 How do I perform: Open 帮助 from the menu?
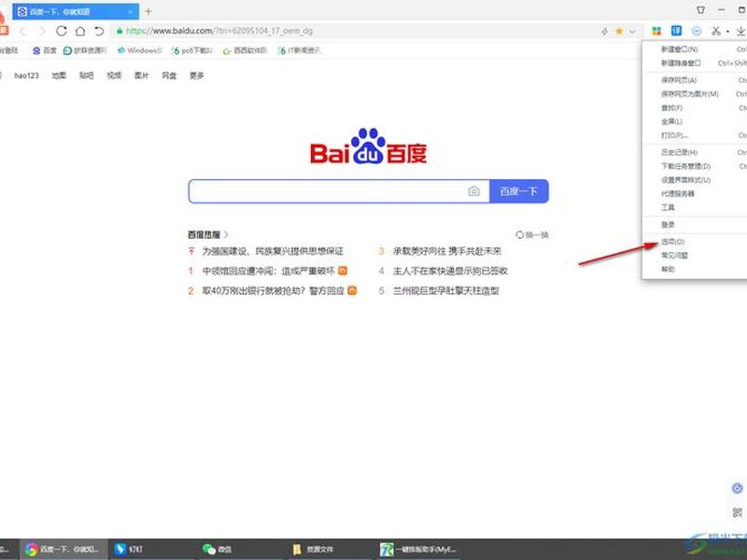(696, 270)
